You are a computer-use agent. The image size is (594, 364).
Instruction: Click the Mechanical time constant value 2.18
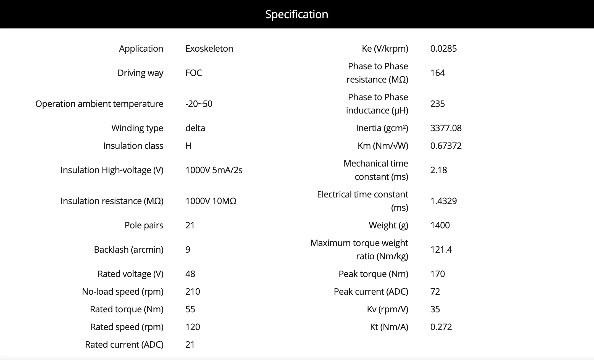(438, 170)
